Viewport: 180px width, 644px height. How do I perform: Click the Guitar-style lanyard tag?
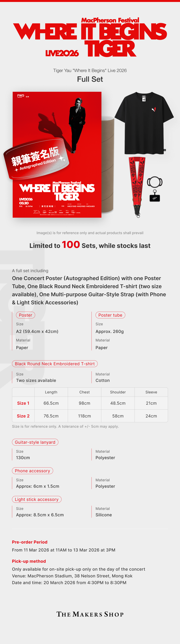tap(35, 442)
